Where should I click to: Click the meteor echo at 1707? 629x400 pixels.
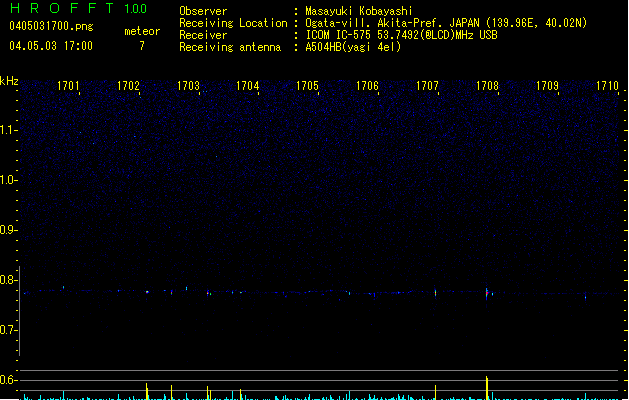tap(435, 293)
